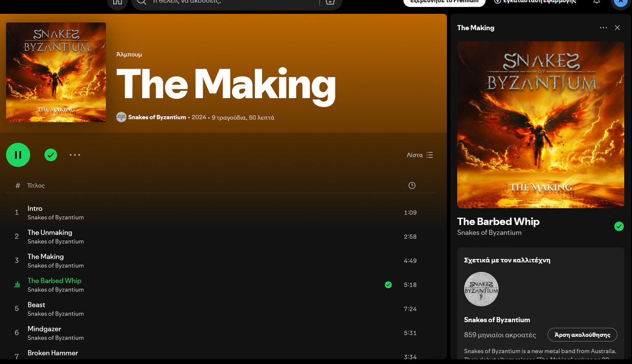This screenshot has width=632, height=364.
Task: Toggle saved checkmark beside The Barbed Whip panel title
Action: point(619,226)
